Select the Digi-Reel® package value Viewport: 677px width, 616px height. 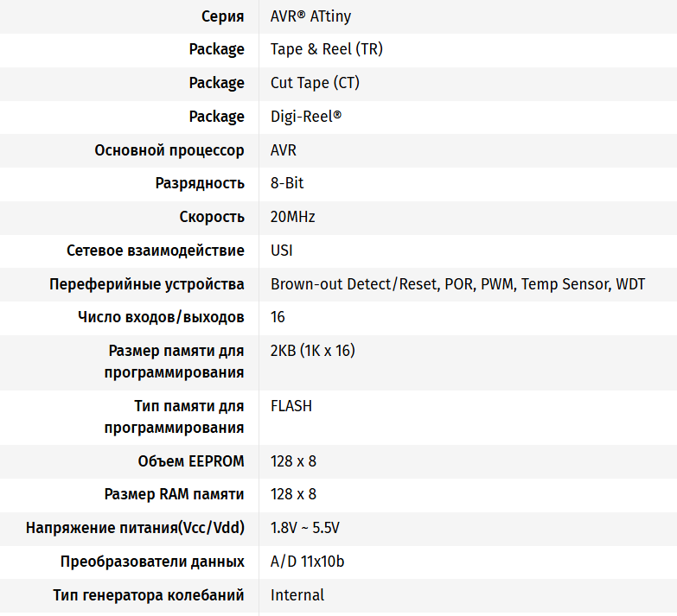306,117
